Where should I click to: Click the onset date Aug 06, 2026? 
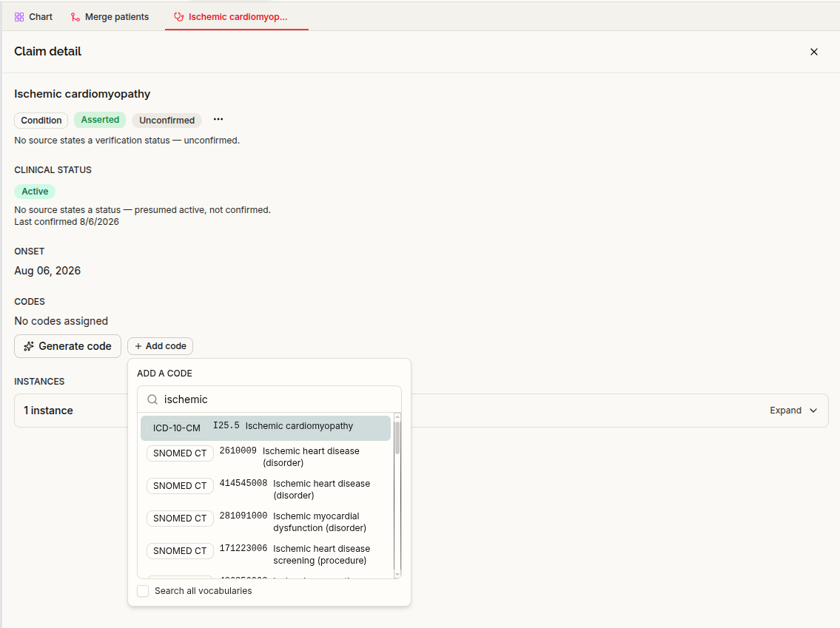click(x=47, y=271)
